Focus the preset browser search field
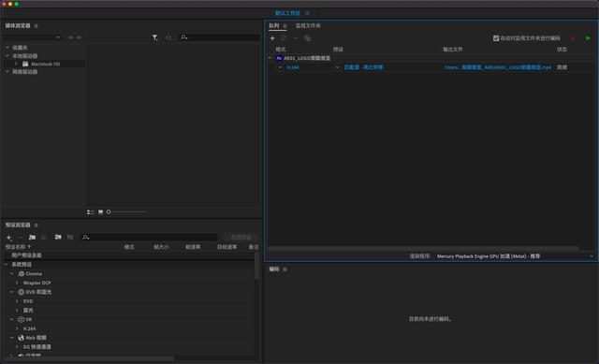Viewport: 599px width, 364px height. point(149,238)
